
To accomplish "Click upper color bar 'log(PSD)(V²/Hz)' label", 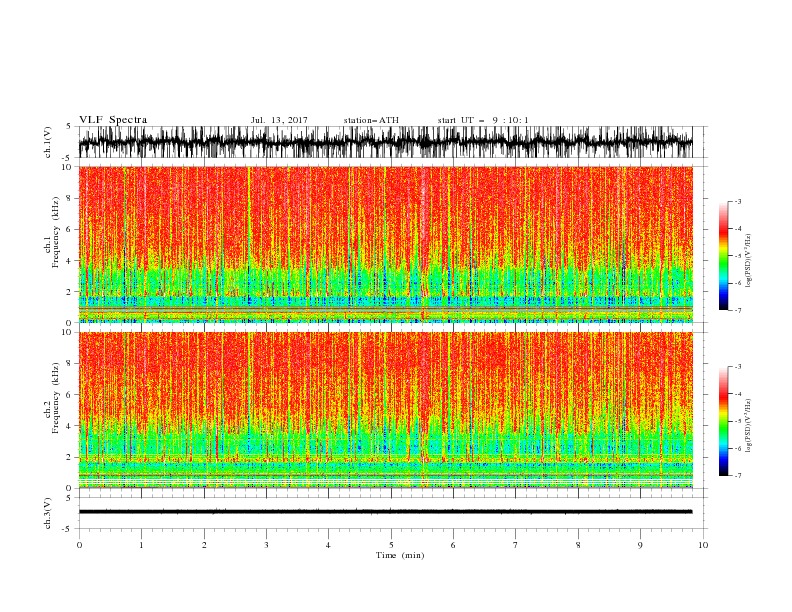I will coord(749,261).
